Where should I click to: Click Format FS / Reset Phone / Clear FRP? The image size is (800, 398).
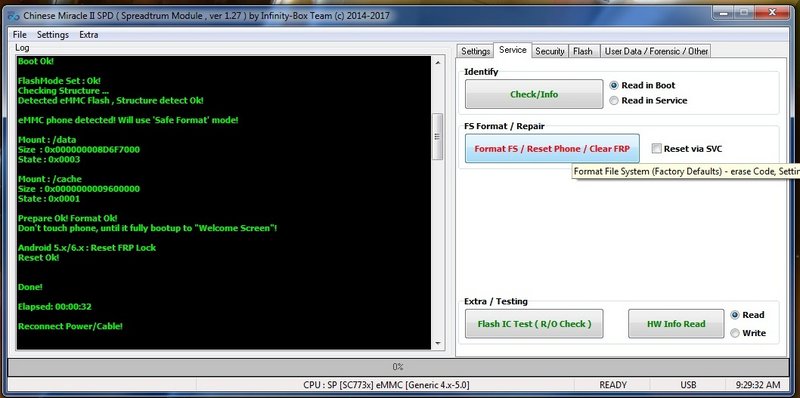tap(552, 148)
